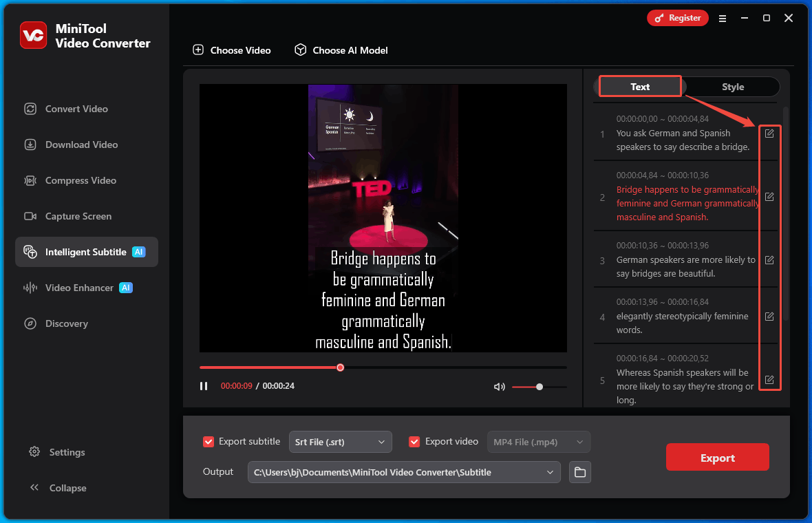The width and height of the screenshot is (812, 523).
Task: Click the video preview area
Action: [383, 218]
